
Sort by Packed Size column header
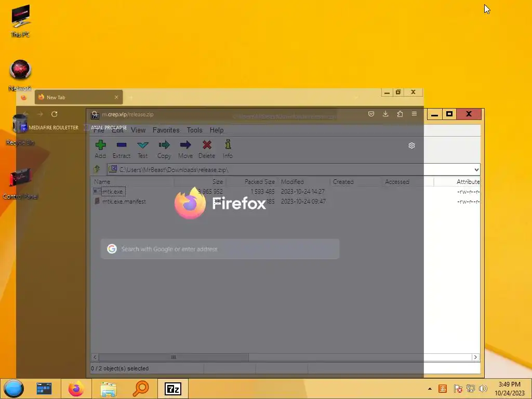pyautogui.click(x=252, y=182)
